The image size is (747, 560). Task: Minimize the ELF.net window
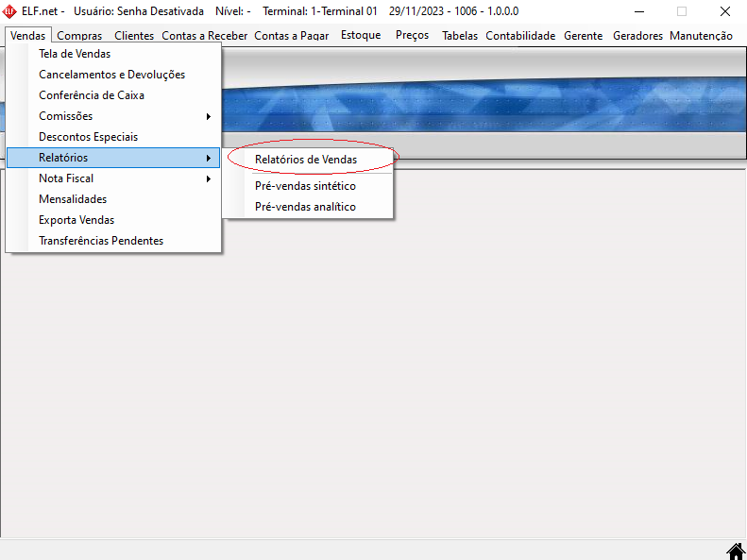639,11
